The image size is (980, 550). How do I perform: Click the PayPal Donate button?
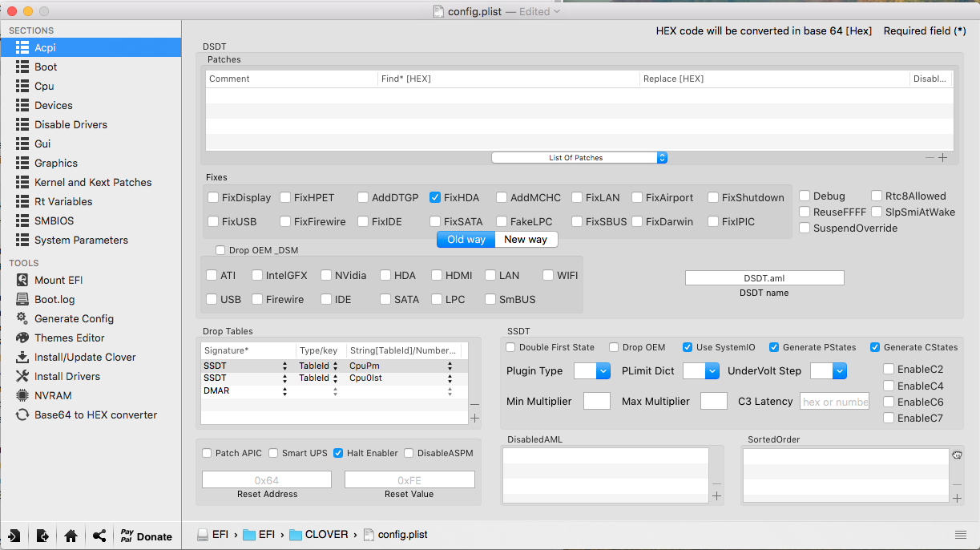[x=145, y=536]
